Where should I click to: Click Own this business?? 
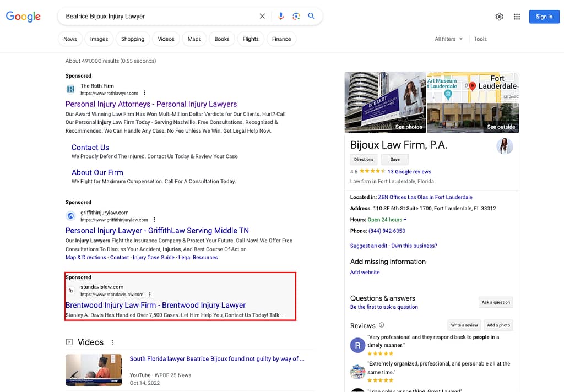[x=414, y=246]
